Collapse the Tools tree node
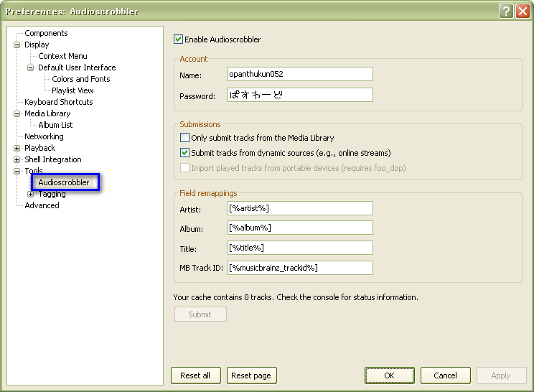Viewport: 534px width, 392px height. [x=17, y=171]
